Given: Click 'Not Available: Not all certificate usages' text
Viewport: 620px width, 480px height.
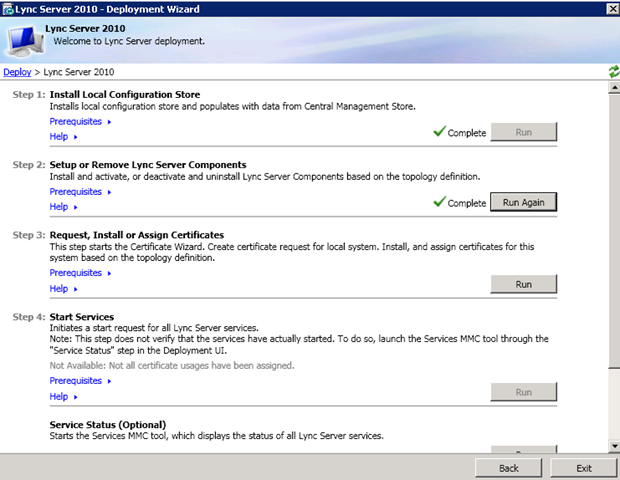Looking at the screenshot, I should click(x=172, y=366).
